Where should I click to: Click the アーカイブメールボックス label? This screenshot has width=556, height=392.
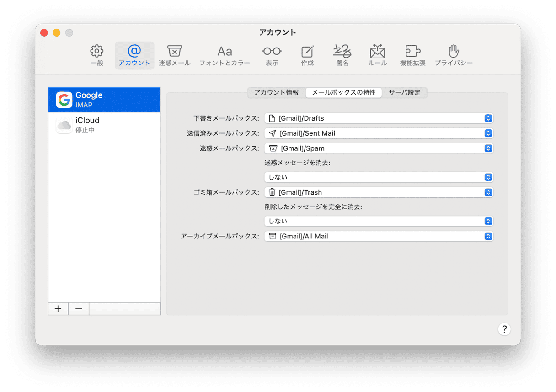(x=220, y=236)
